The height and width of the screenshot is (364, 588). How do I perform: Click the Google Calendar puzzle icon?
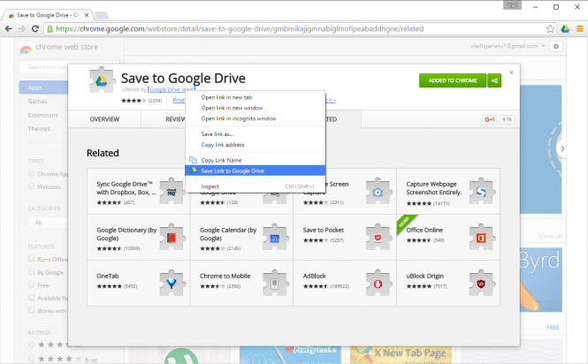pyautogui.click(x=275, y=238)
